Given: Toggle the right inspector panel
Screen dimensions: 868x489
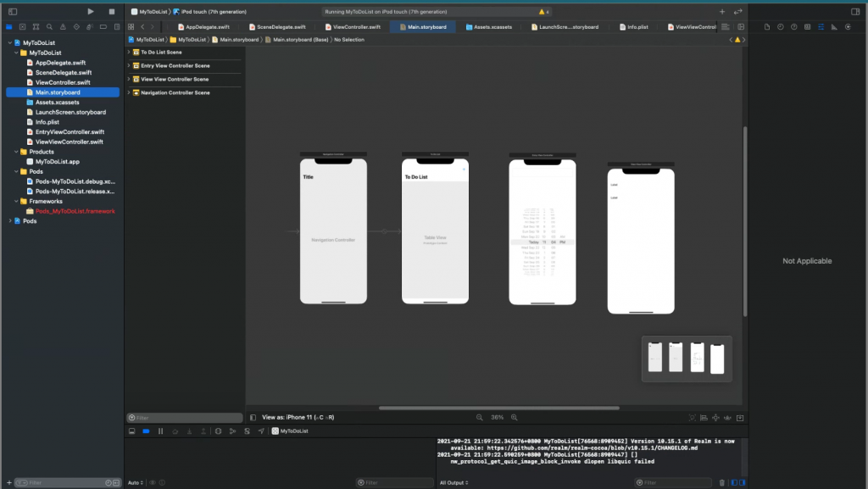Looking at the screenshot, I should pyautogui.click(x=854, y=12).
